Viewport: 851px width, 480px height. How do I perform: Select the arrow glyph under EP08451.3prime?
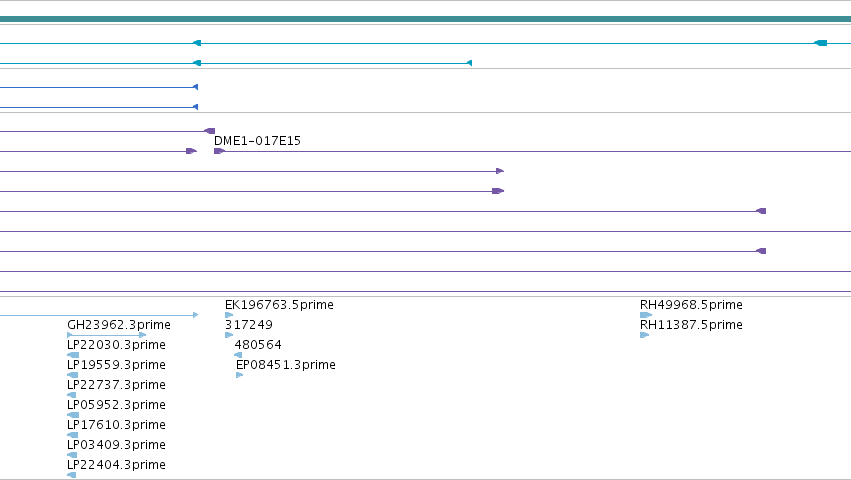pyautogui.click(x=239, y=375)
